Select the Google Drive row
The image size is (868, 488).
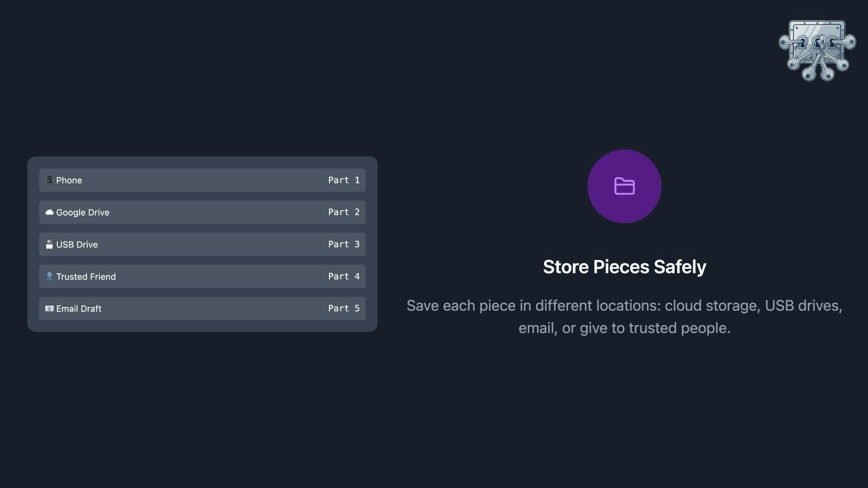202,212
